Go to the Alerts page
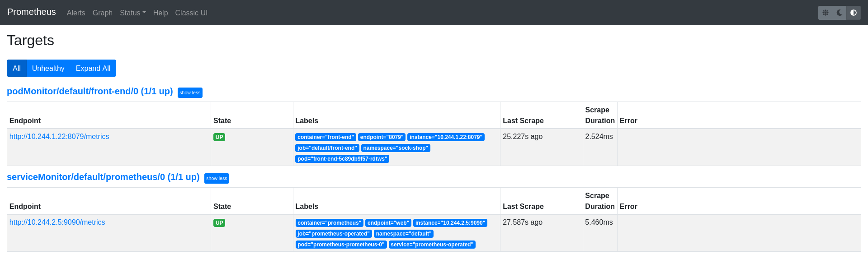The height and width of the screenshot is (259, 868). click(76, 13)
